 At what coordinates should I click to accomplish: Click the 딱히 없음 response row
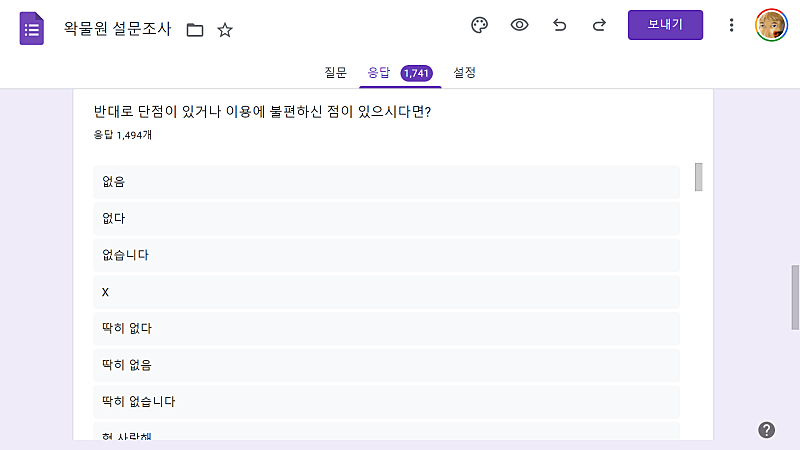[x=386, y=365]
